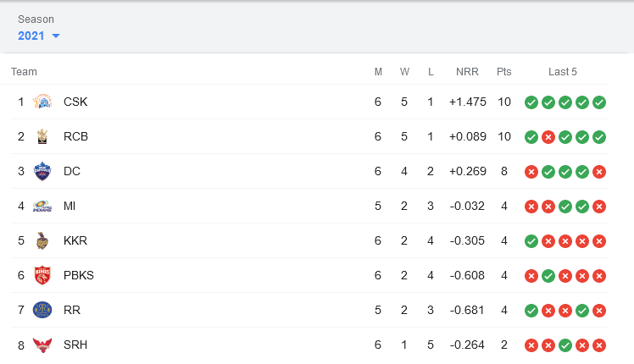Select the PBKS team name
This screenshot has width=634, height=364.
(79, 275)
